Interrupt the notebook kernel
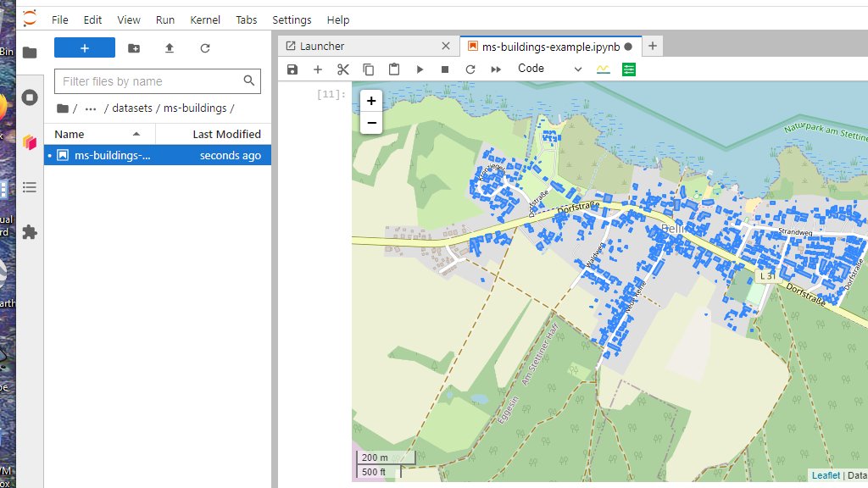Screen dimensions: 868x488 [444, 69]
